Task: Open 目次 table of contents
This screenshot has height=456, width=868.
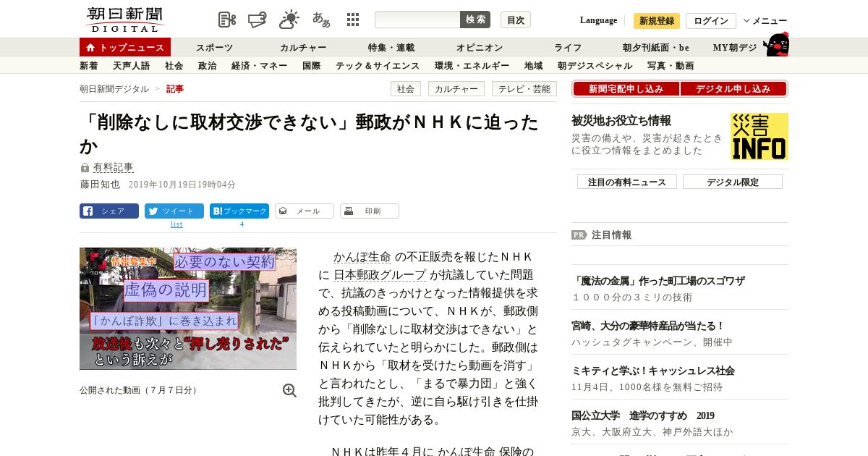Action: coord(516,20)
